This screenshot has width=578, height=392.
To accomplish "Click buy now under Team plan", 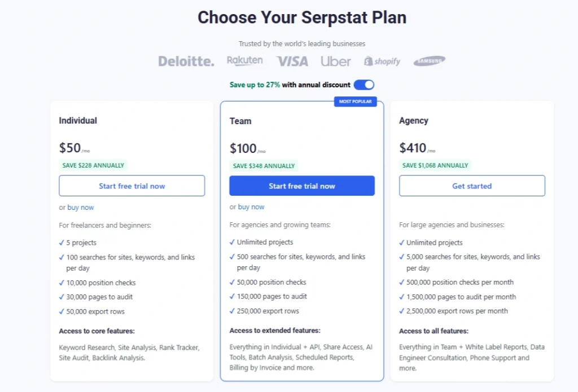I will click(251, 207).
